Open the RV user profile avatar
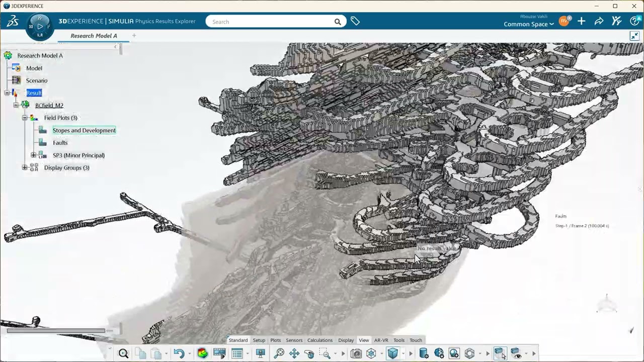The height and width of the screenshot is (362, 644). point(564,21)
